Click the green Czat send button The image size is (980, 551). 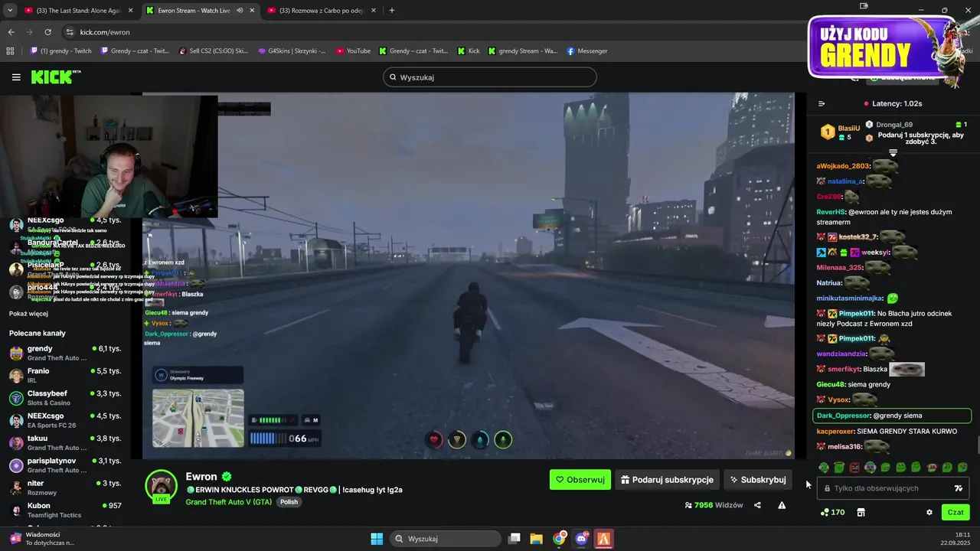(955, 512)
